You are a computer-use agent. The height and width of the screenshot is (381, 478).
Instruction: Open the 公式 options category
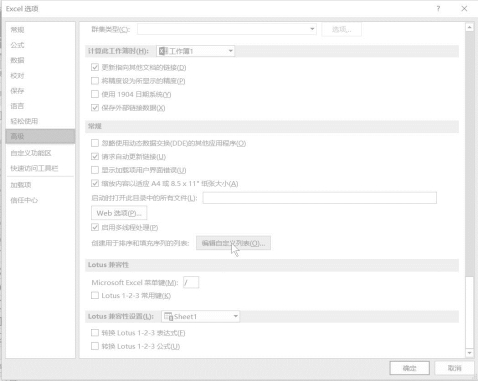(40, 45)
